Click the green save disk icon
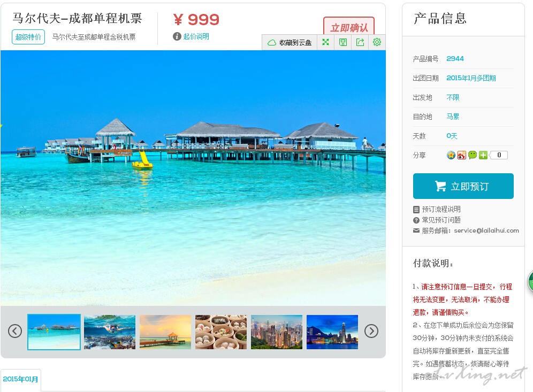Screen dimensions: 533x392 click(343, 42)
